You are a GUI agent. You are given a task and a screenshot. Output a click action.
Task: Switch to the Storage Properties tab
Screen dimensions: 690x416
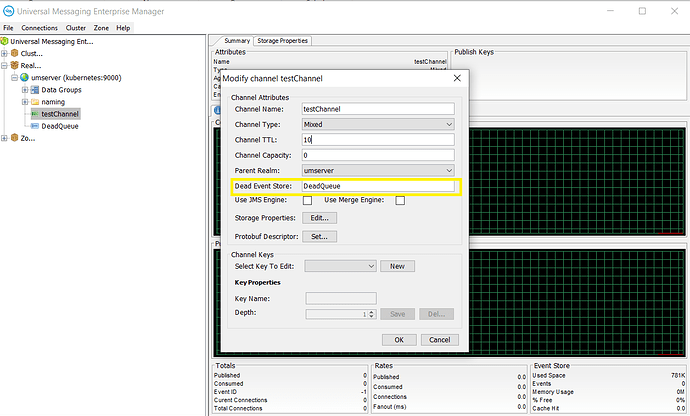pos(283,40)
